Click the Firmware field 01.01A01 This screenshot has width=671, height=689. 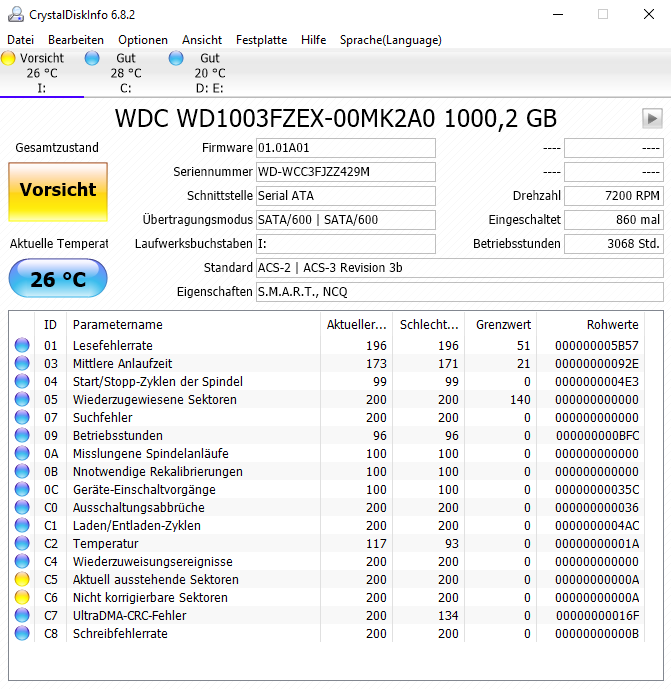[x=346, y=148]
